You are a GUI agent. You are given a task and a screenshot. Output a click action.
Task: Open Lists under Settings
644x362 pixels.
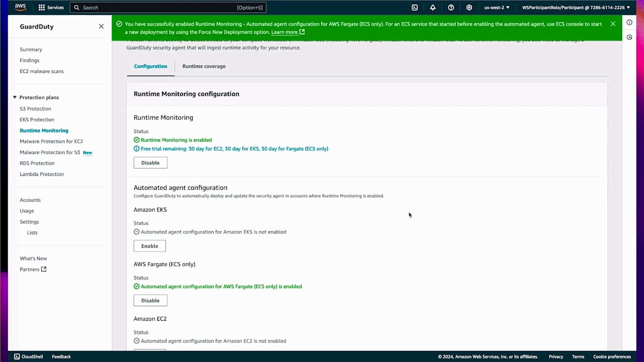[x=32, y=233]
